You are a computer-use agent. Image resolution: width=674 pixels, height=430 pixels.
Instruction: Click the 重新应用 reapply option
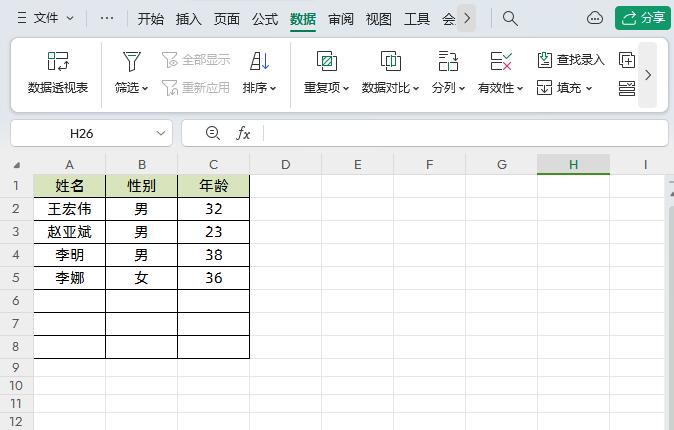point(196,88)
